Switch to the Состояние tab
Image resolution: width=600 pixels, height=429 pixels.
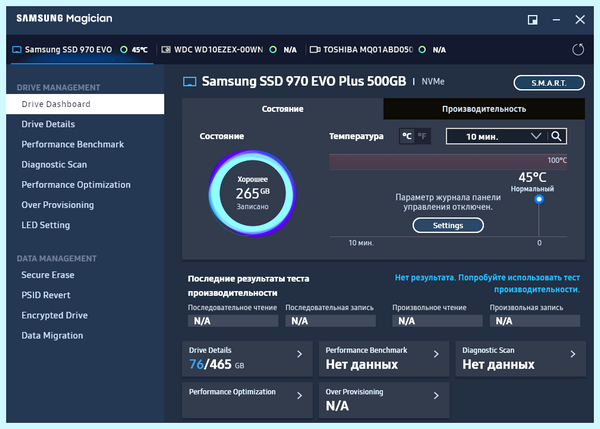[x=282, y=109]
